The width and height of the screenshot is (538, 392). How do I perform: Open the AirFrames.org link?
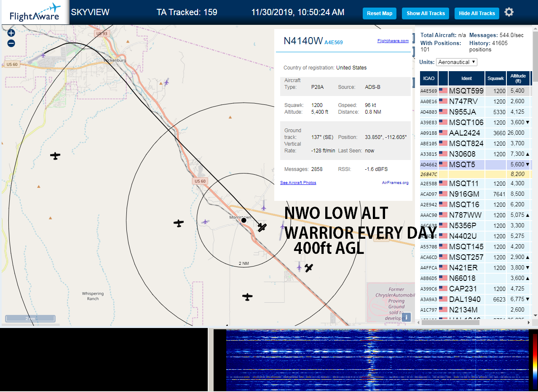[x=395, y=183]
